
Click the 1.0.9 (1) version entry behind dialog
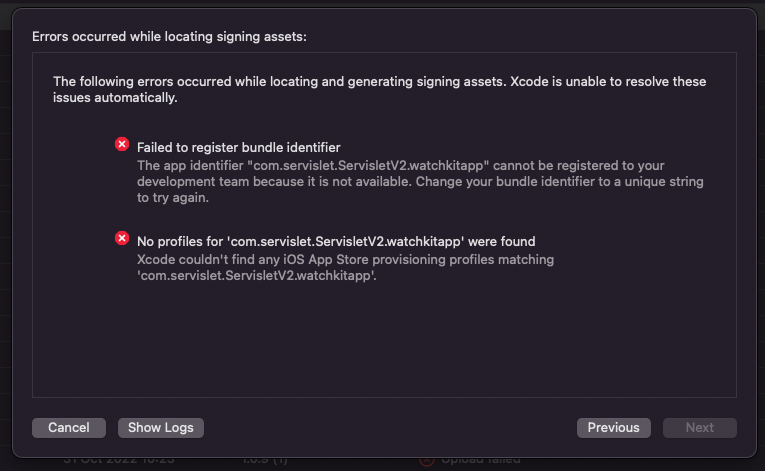point(264,461)
